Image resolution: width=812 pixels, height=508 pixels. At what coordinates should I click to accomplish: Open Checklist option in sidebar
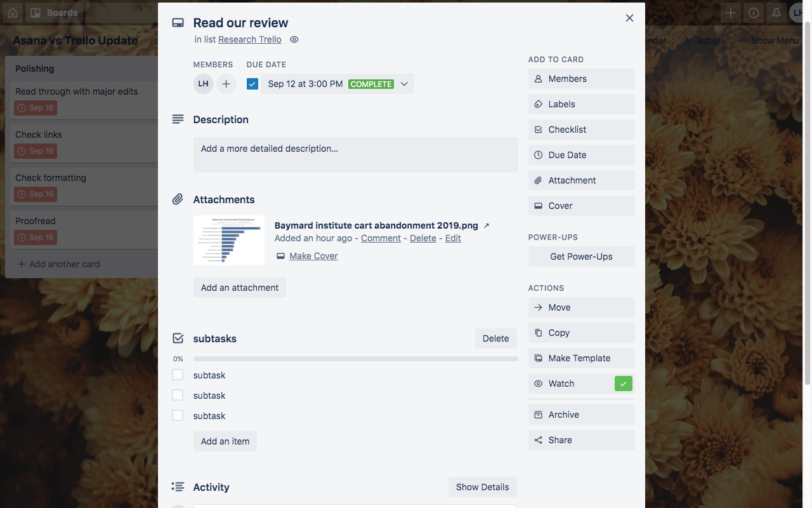tap(581, 130)
